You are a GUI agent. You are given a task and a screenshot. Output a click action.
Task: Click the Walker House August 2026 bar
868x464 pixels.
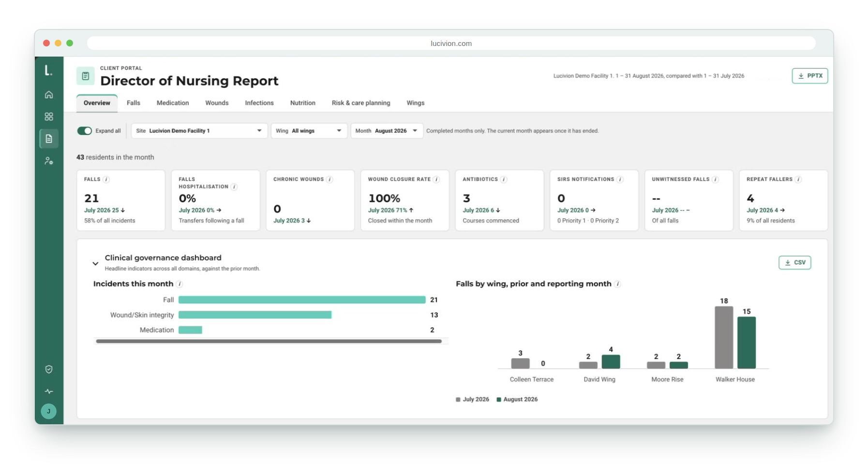(747, 343)
